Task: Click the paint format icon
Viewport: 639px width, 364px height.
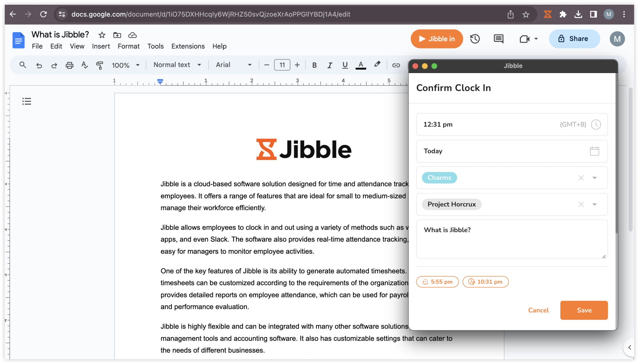Action: pos(100,65)
